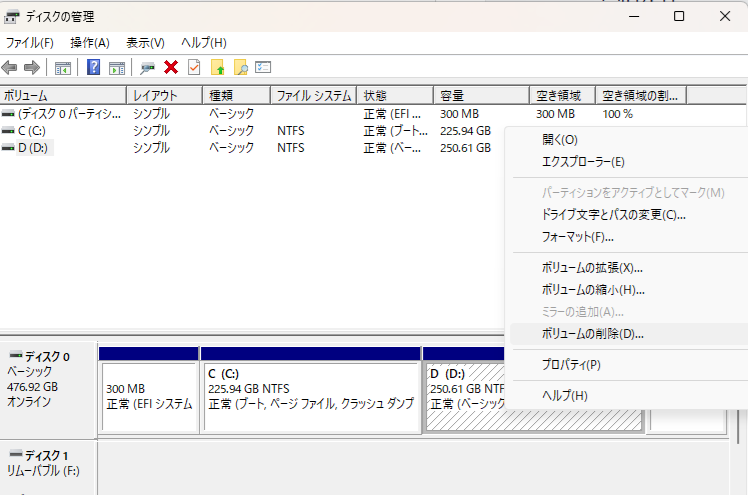Sort by 空き領域の割... column header
This screenshot has height=495, width=748.
pos(641,96)
